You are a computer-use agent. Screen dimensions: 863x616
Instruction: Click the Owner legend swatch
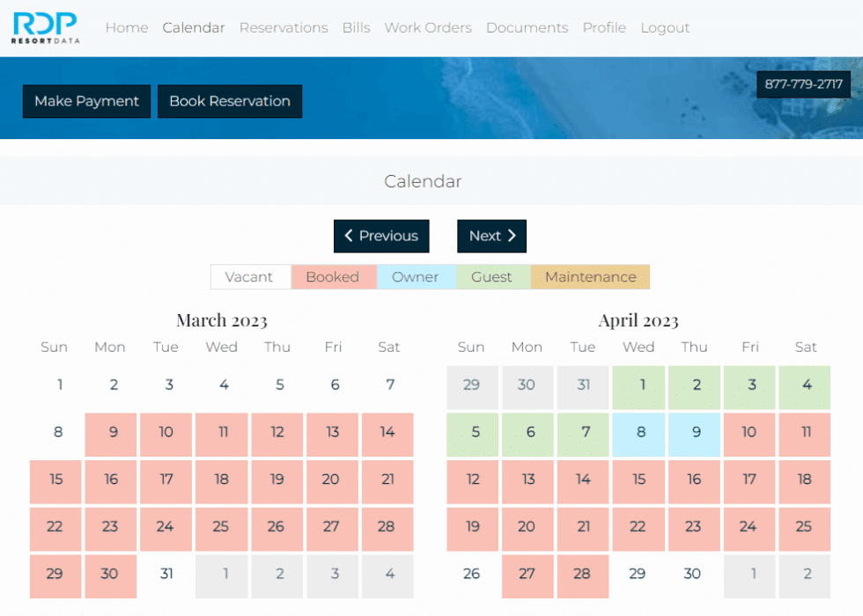(416, 276)
